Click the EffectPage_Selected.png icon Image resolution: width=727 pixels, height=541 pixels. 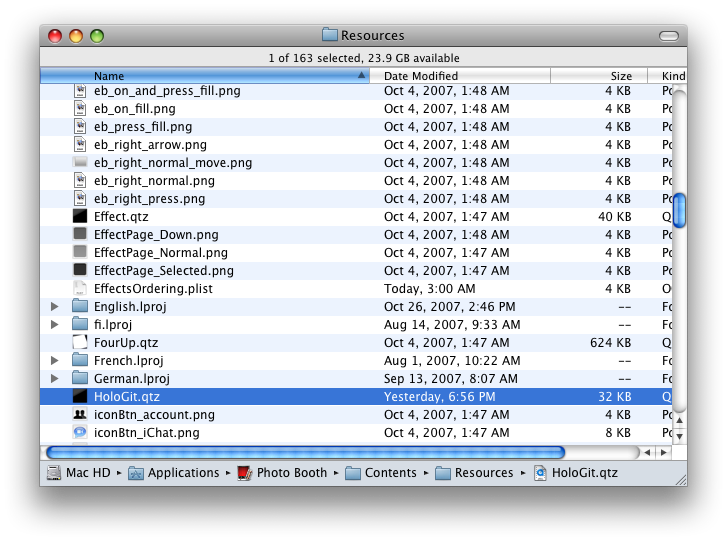click(80, 270)
